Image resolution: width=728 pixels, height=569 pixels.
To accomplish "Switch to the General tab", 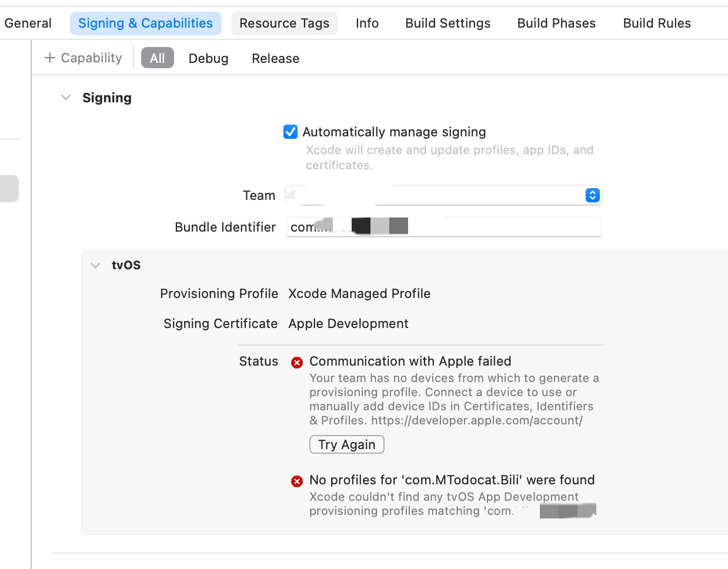I will 28,24.
